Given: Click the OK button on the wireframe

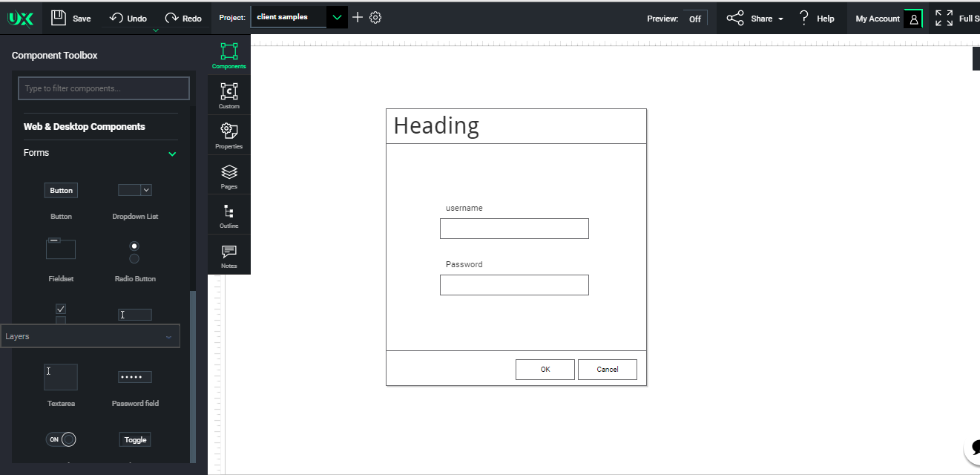Looking at the screenshot, I should pyautogui.click(x=545, y=369).
